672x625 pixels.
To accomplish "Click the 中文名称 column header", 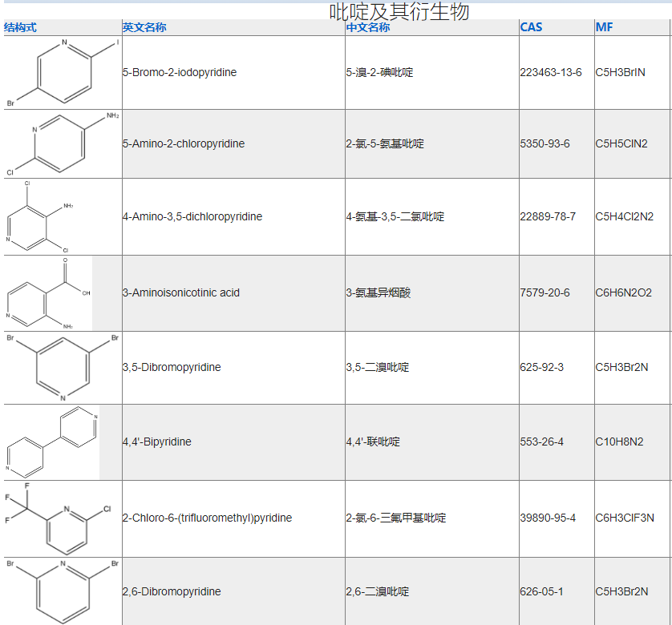I will (x=368, y=27).
